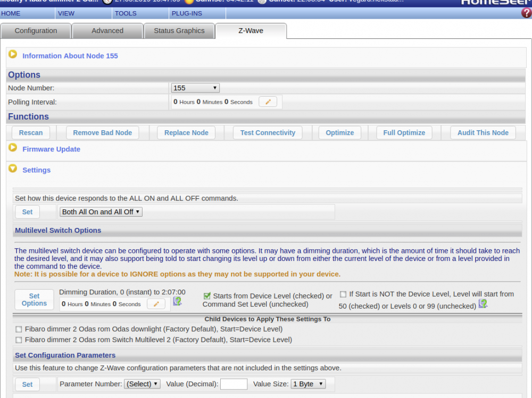Enable the Level will start from 50 checkbox

click(x=343, y=294)
